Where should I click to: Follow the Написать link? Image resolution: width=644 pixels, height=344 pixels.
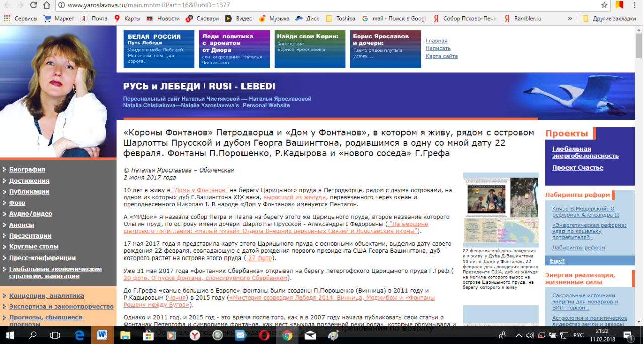click(x=438, y=48)
